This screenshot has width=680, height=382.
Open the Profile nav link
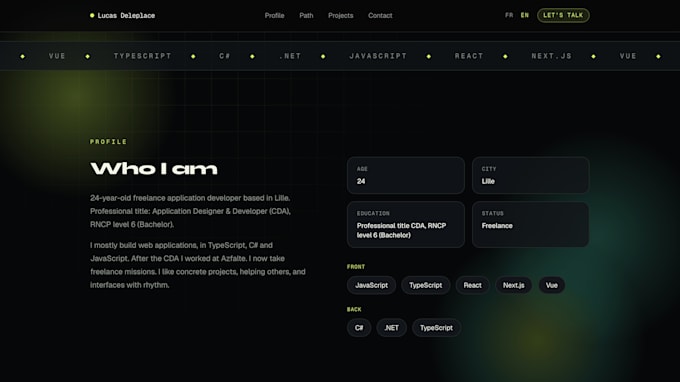point(275,16)
